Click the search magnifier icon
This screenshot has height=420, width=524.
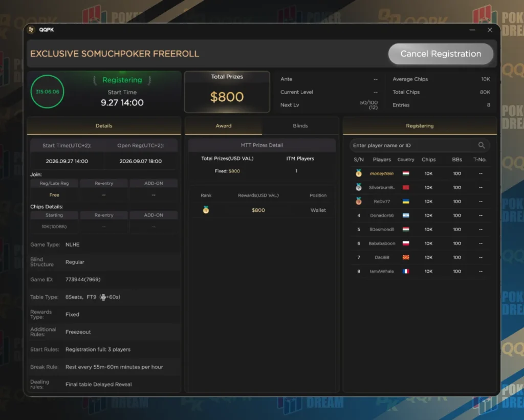tap(481, 145)
